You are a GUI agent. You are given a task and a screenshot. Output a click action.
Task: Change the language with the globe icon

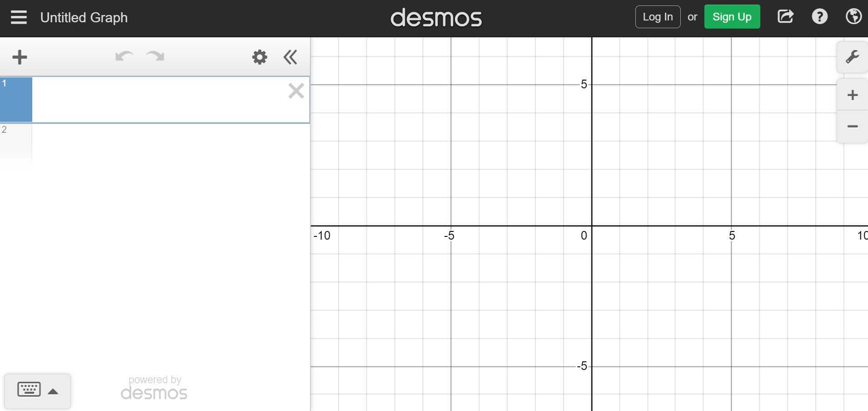[x=854, y=16]
